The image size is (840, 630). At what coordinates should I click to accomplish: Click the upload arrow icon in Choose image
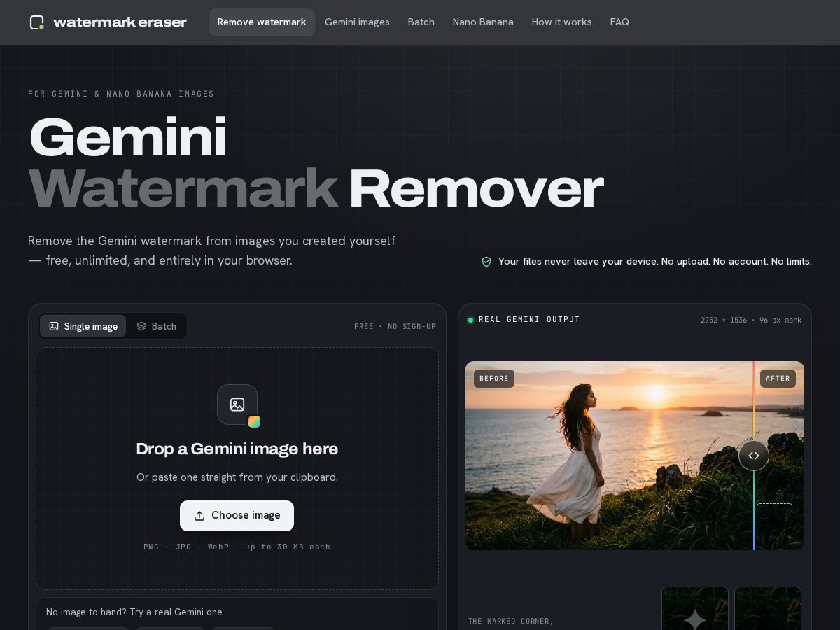click(x=199, y=516)
